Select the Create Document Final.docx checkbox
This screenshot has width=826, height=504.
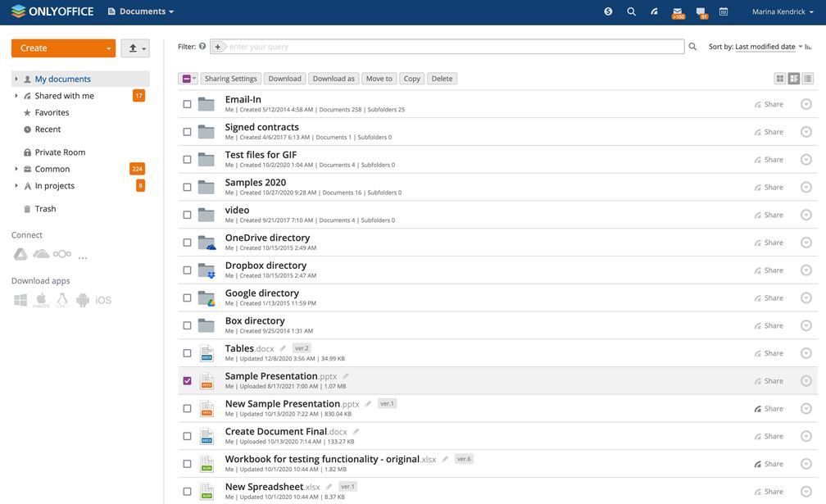click(x=187, y=436)
